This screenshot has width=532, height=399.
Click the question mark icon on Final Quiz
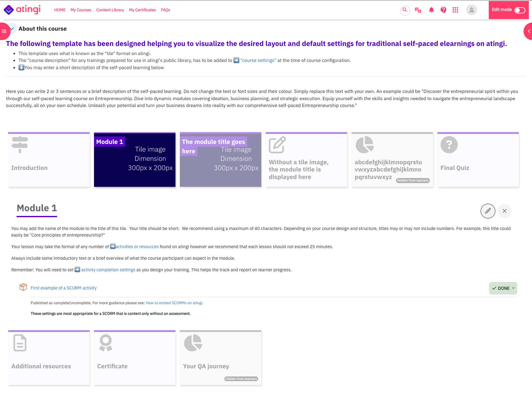449,145
